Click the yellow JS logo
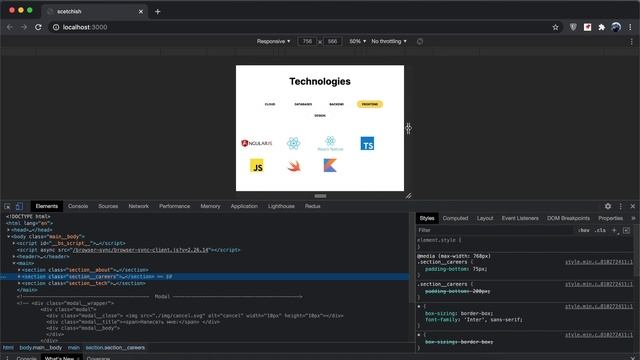Viewport: 640px width, 360px height. click(257, 166)
